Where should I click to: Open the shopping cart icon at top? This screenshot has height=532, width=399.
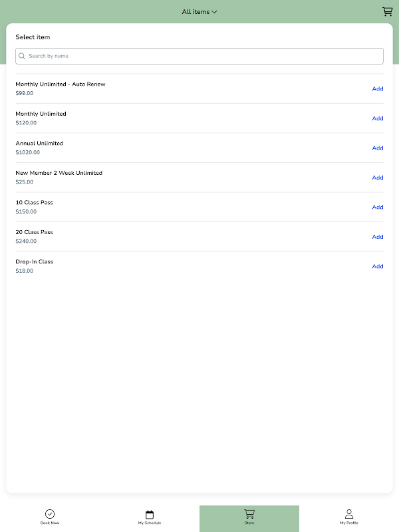click(x=387, y=11)
